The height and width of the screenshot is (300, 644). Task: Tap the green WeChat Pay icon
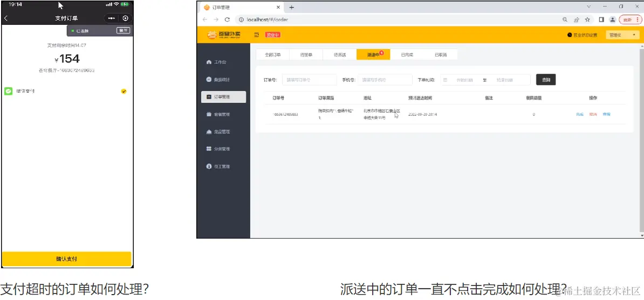8,91
